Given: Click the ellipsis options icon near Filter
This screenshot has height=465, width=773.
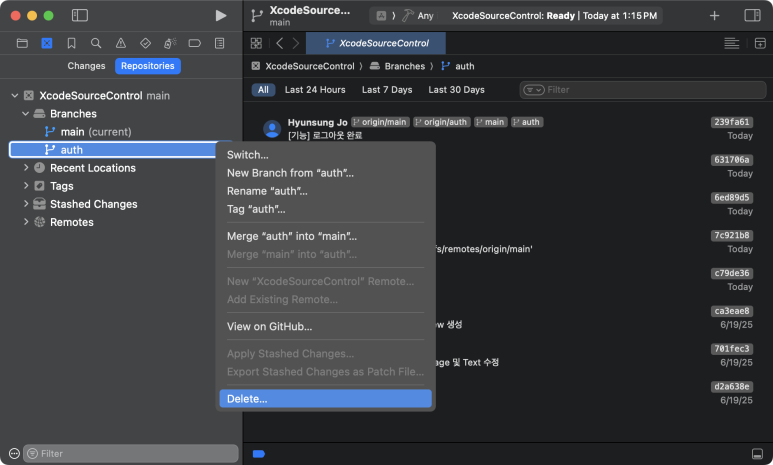Looking at the screenshot, I should (14, 453).
